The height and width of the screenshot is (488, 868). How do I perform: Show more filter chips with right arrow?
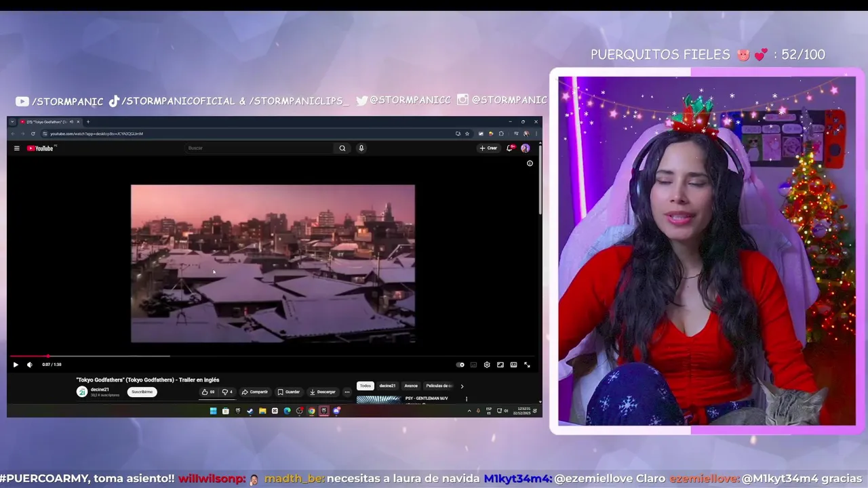462,386
